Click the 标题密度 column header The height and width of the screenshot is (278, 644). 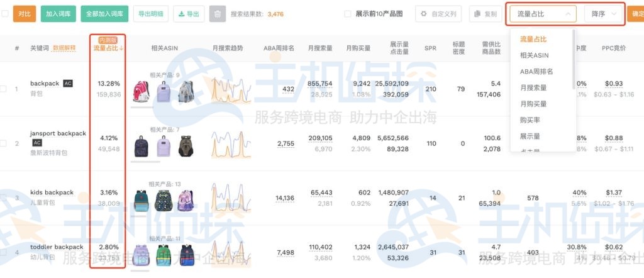[x=458, y=48]
